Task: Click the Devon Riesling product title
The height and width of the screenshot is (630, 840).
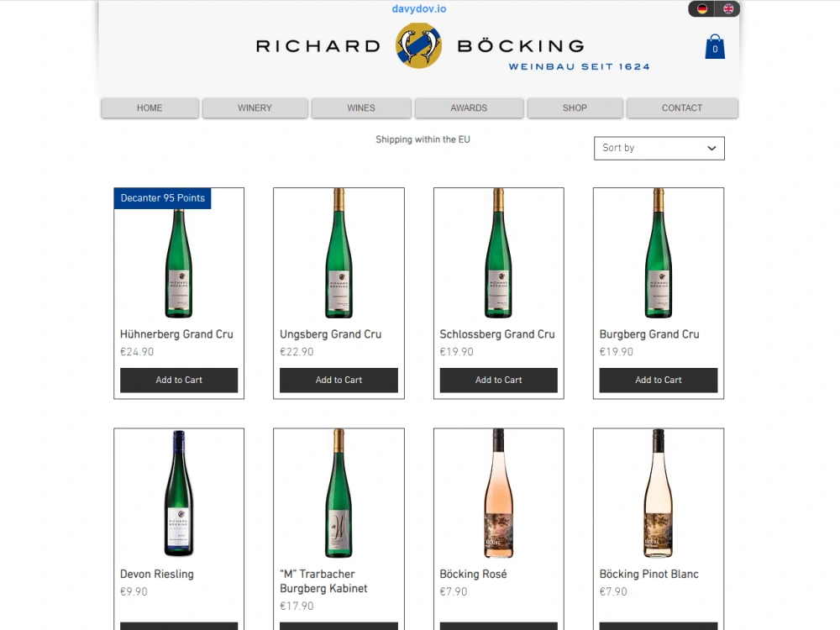Action: [157, 574]
